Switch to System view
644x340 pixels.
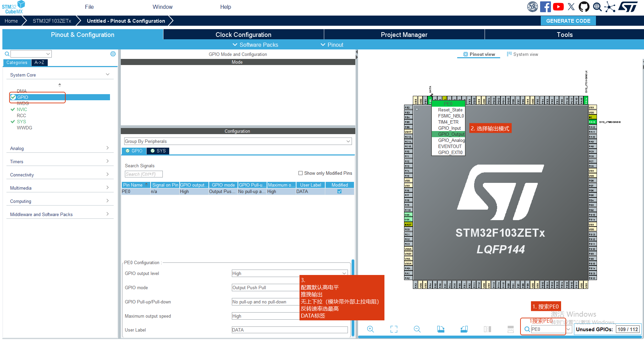click(x=523, y=54)
